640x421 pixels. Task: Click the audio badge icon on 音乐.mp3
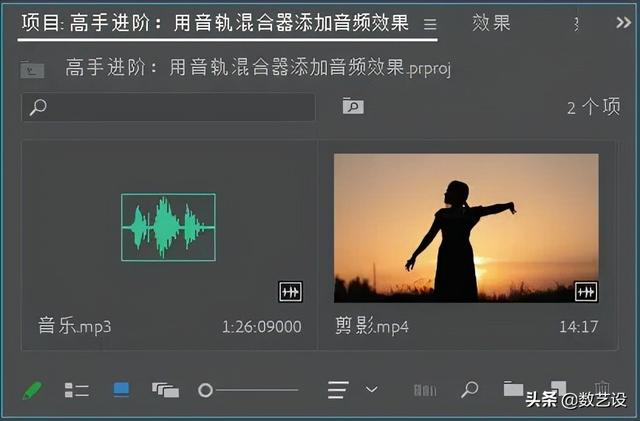point(290,292)
